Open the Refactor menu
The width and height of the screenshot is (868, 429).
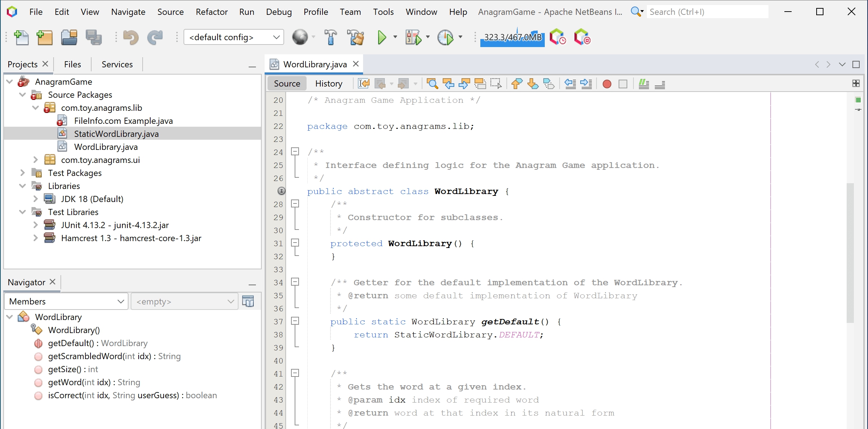(211, 12)
